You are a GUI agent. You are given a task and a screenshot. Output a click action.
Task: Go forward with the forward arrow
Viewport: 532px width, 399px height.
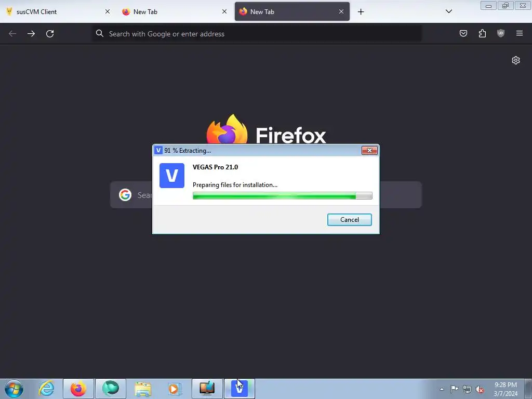pos(31,34)
